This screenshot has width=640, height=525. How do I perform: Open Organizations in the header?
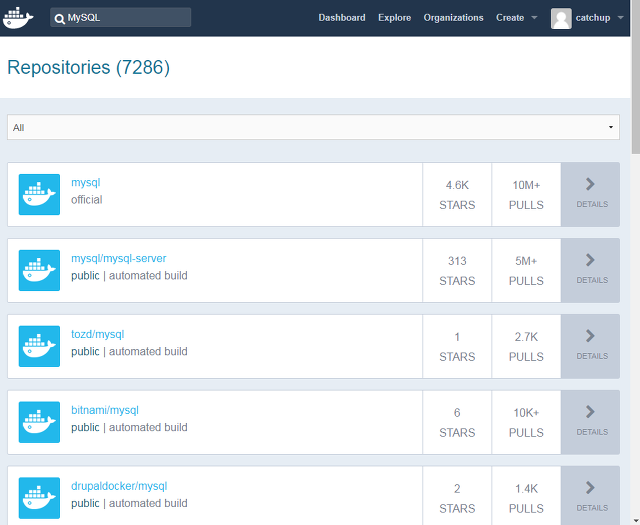(x=453, y=18)
